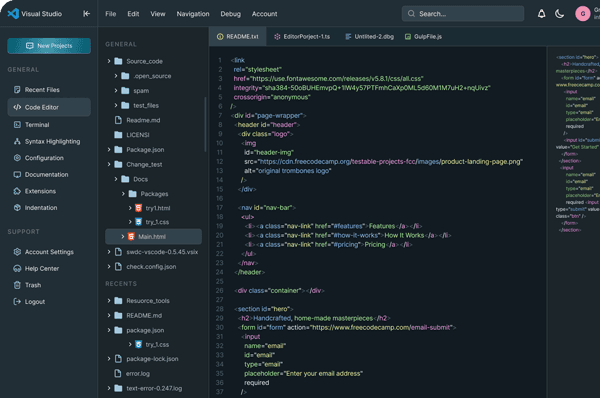Viewport: 600px width, 398px height.
Task: Click the Visual Studio logo icon
Action: pyautogui.click(x=13, y=14)
